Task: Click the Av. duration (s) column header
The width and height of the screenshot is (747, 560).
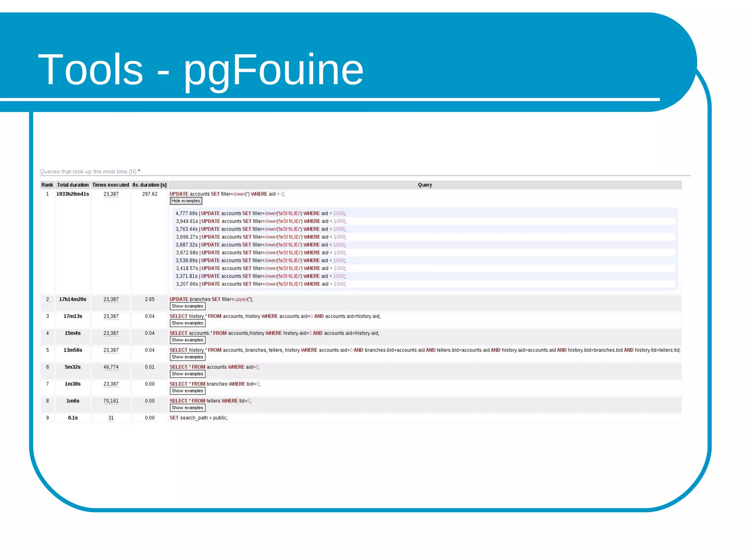Action: click(150, 185)
